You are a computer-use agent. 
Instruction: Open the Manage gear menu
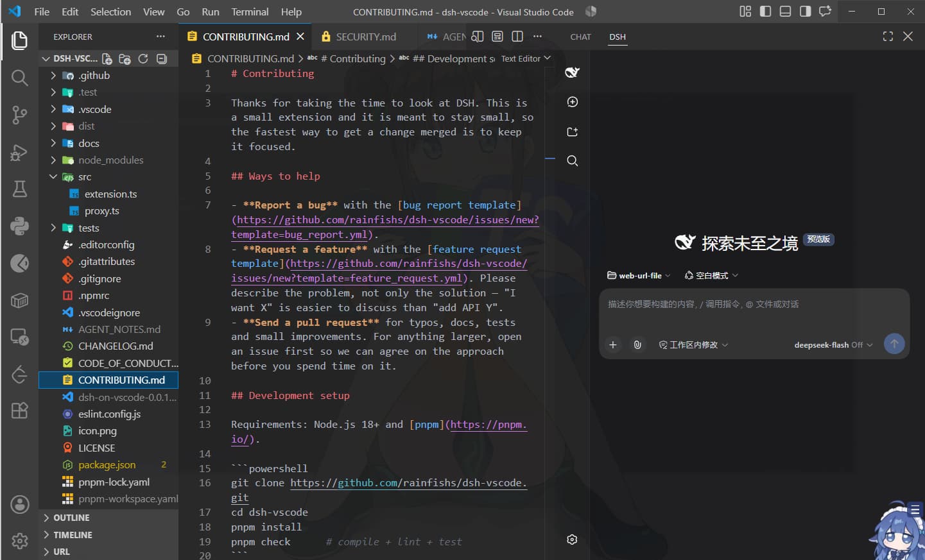click(x=19, y=541)
